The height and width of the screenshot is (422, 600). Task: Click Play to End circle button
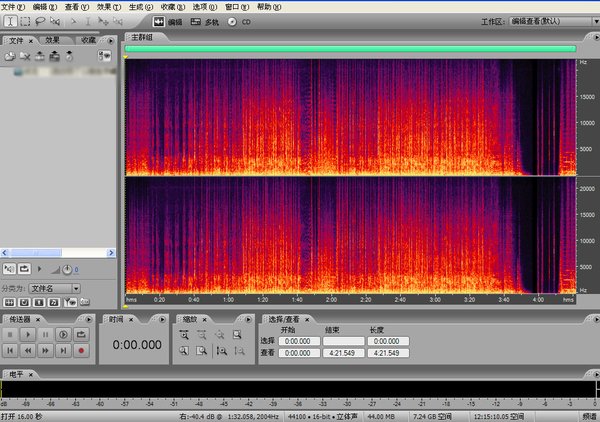pyautogui.click(x=63, y=334)
